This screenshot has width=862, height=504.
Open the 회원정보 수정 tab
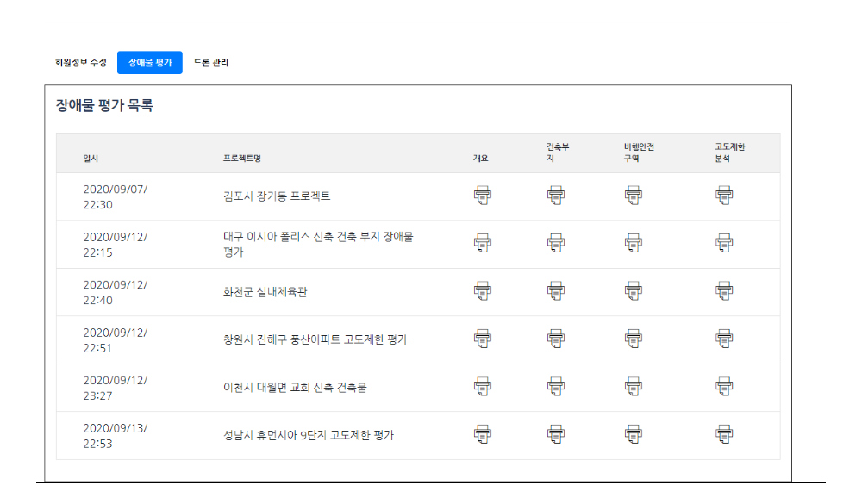80,63
